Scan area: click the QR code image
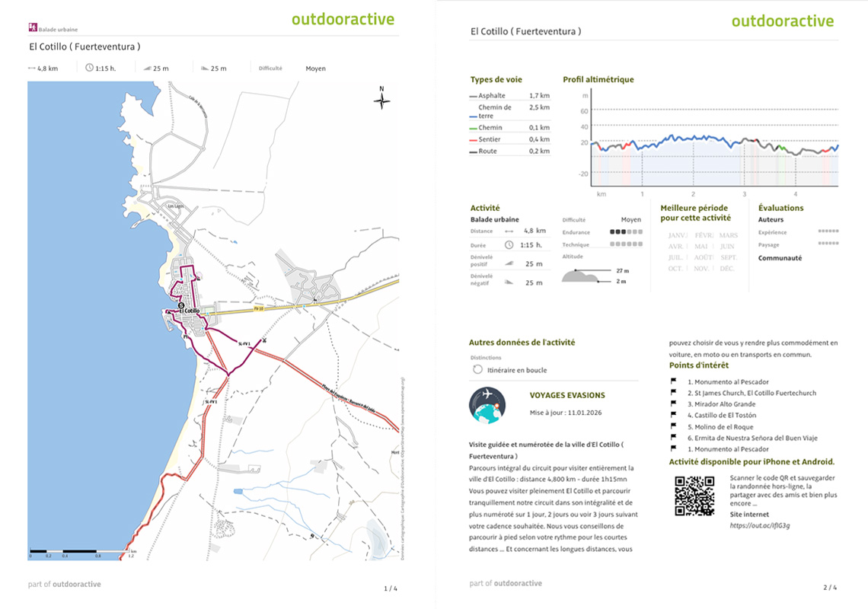This screenshot has width=868, height=609. [694, 496]
